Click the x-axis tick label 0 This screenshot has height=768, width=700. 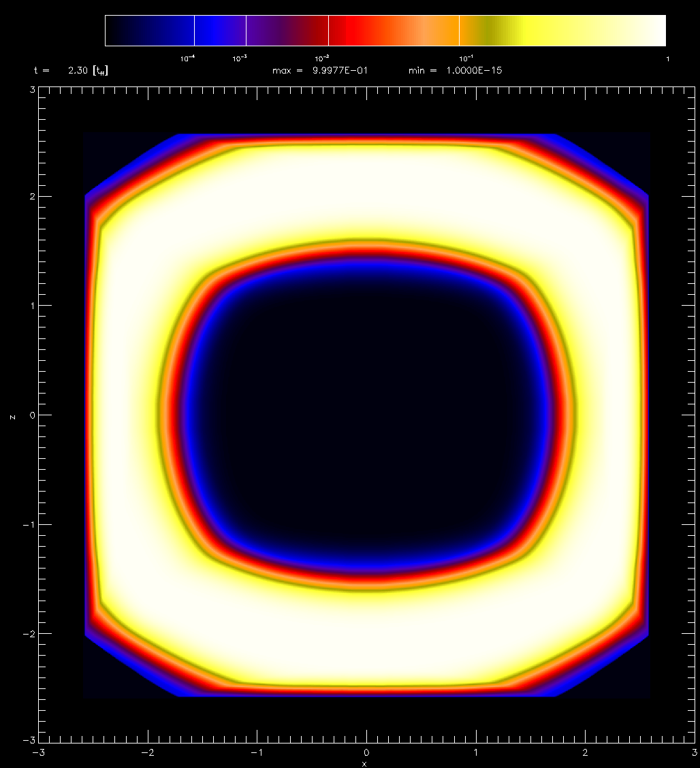click(366, 753)
